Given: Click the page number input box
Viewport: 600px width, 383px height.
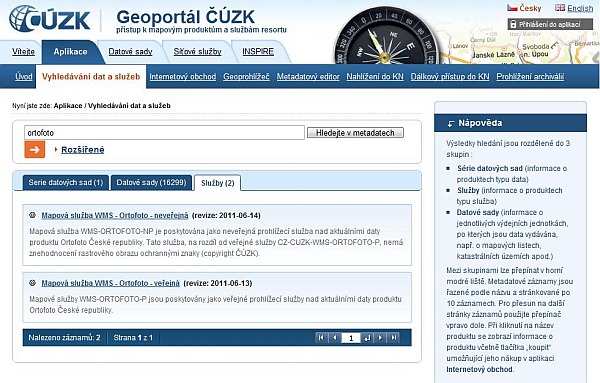Looking at the screenshot, I should click(x=351, y=338).
